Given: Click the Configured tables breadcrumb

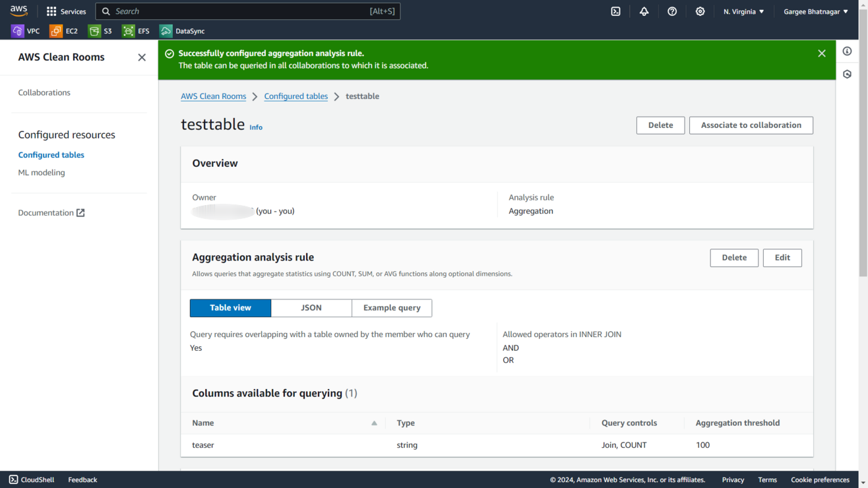Looking at the screenshot, I should tap(295, 96).
